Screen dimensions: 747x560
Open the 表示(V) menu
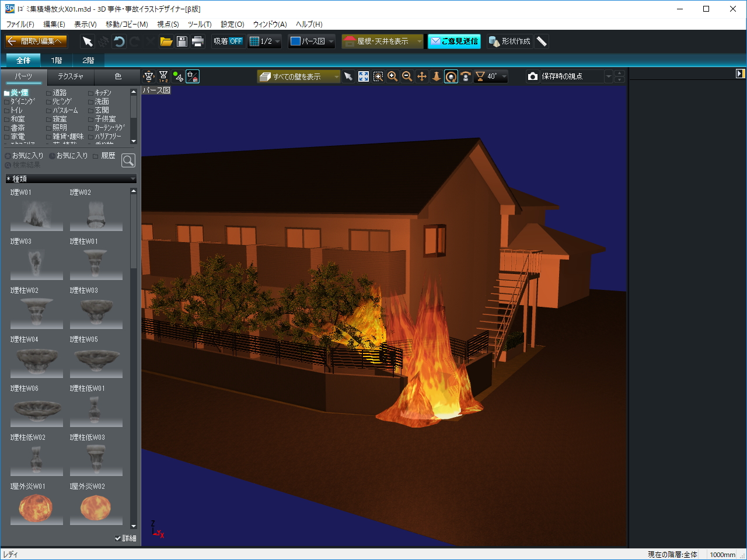click(85, 24)
